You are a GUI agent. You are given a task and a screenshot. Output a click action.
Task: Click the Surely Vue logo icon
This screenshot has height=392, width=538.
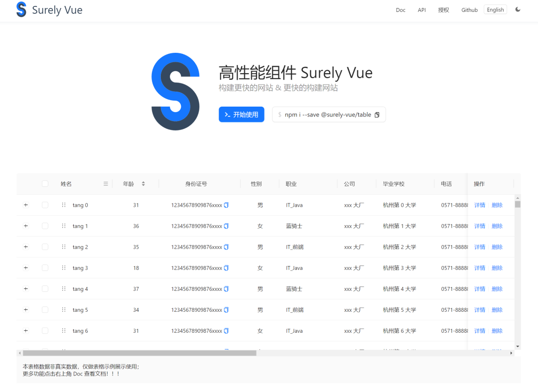pyautogui.click(x=21, y=9)
